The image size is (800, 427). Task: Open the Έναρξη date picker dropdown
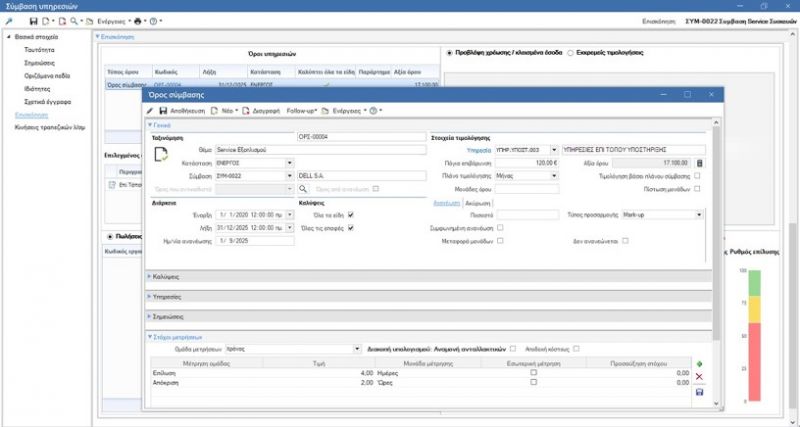tap(290, 215)
